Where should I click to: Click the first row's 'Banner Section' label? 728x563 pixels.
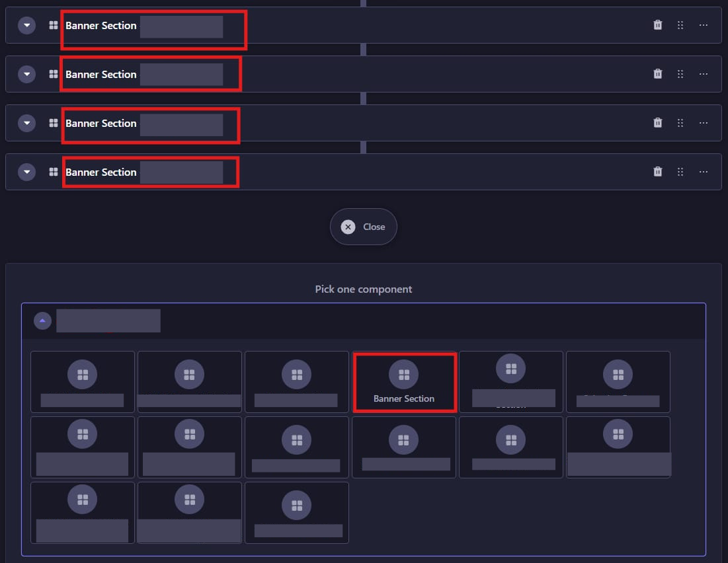[101, 26]
